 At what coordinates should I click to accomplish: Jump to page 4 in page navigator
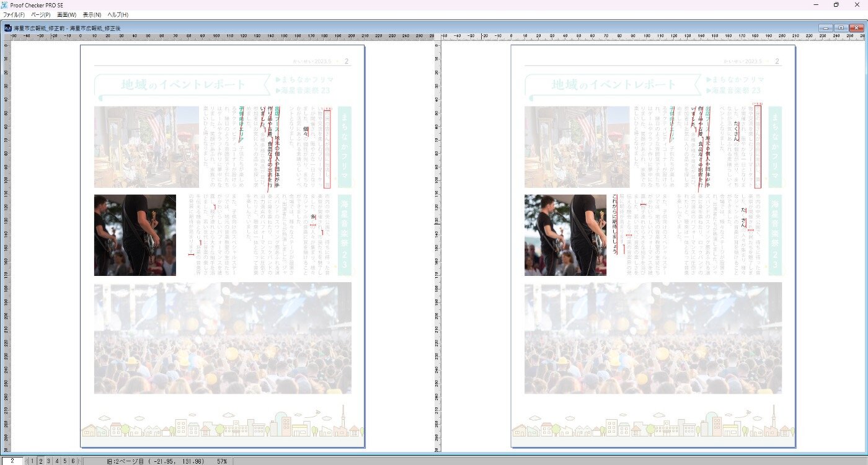(57, 461)
